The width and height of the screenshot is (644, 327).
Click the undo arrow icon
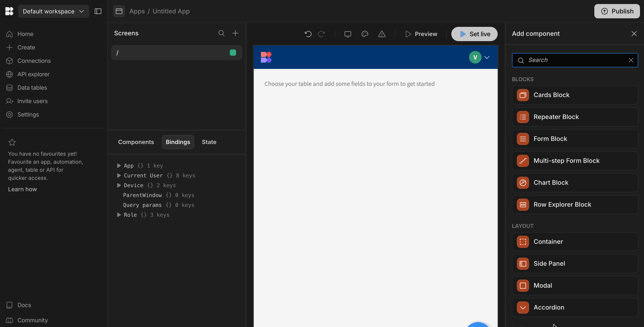[x=308, y=34]
